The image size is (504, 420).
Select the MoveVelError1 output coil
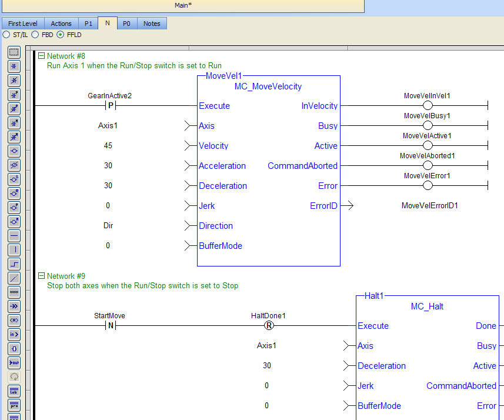pos(428,185)
